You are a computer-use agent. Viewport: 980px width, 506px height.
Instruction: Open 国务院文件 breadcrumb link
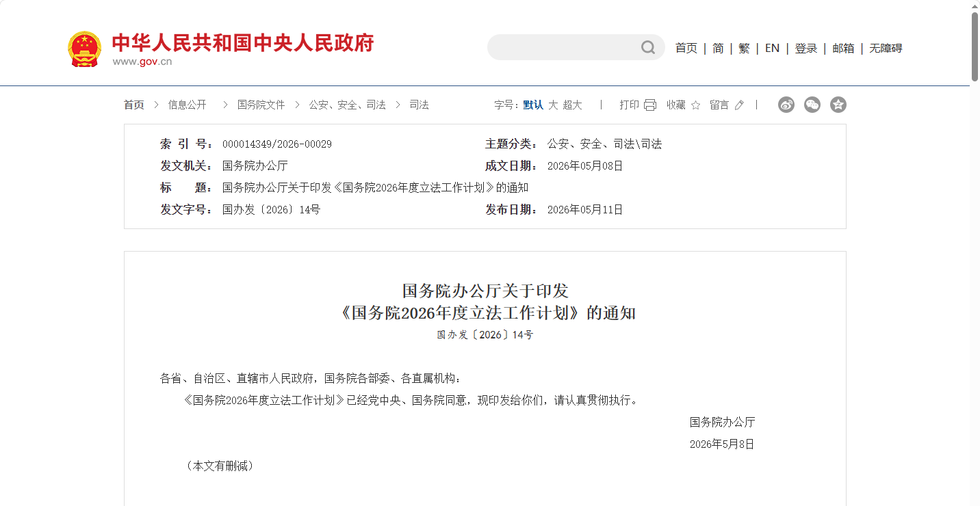(x=261, y=105)
